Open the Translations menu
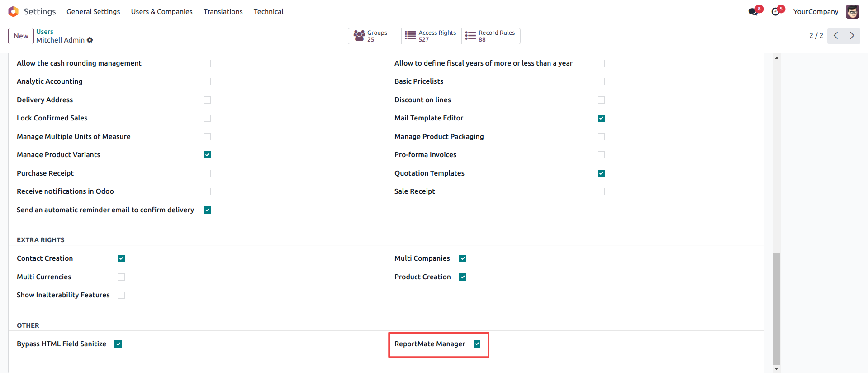Viewport: 868px width, 373px height. coord(223,12)
